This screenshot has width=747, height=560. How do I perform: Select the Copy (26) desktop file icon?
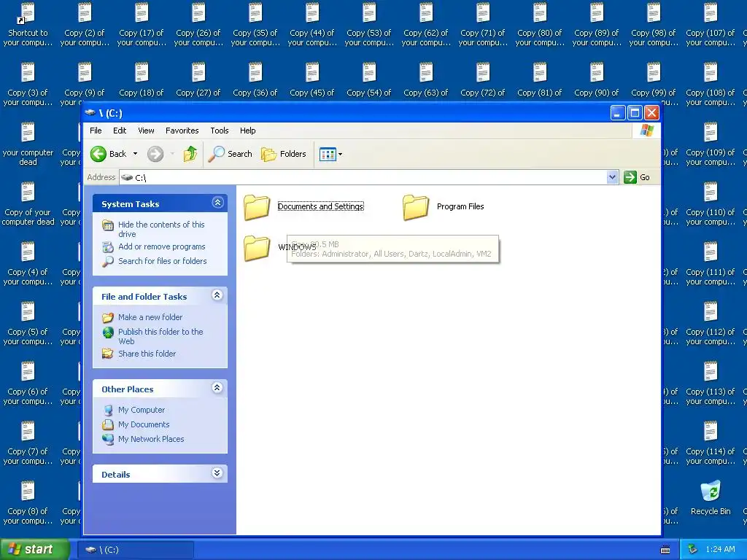pyautogui.click(x=198, y=13)
